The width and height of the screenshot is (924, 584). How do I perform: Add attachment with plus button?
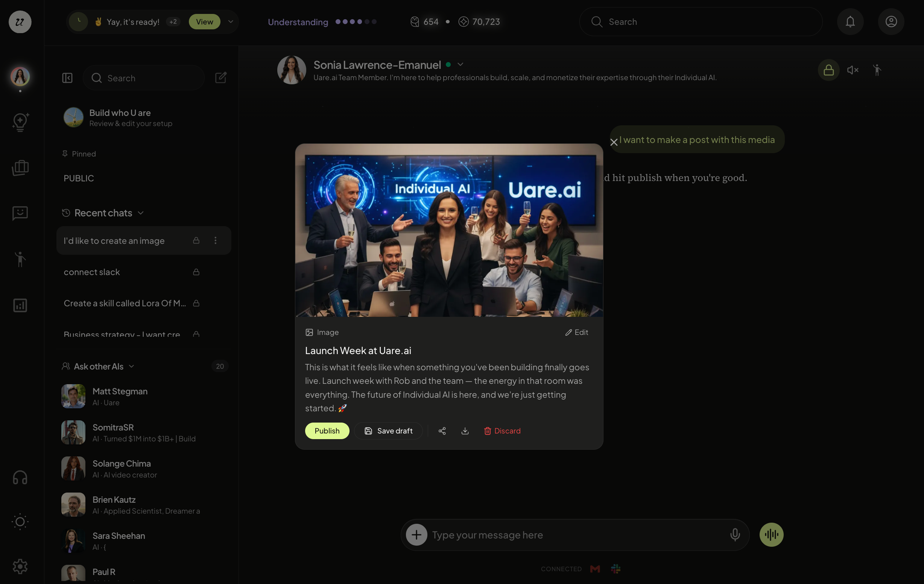coord(416,534)
